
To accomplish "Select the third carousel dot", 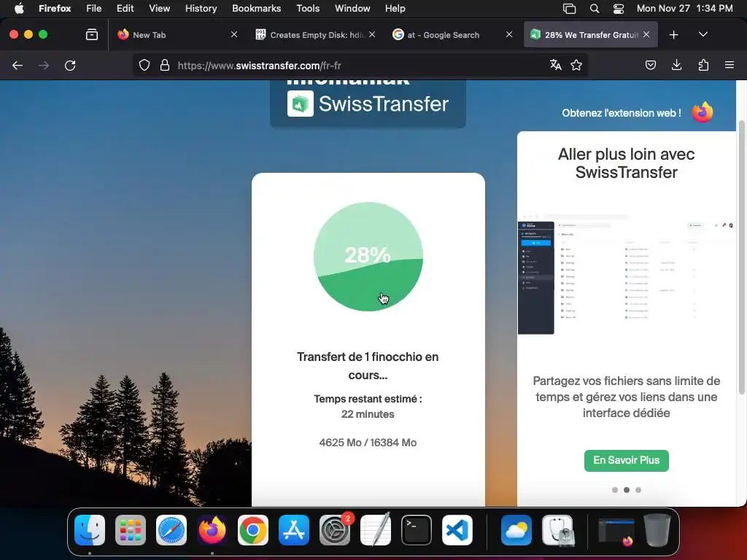I will click(638, 489).
